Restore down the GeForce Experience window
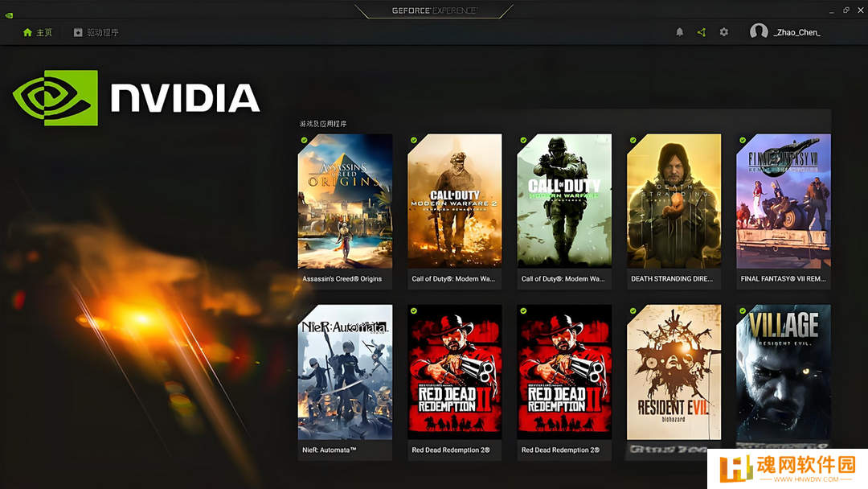 [x=845, y=10]
